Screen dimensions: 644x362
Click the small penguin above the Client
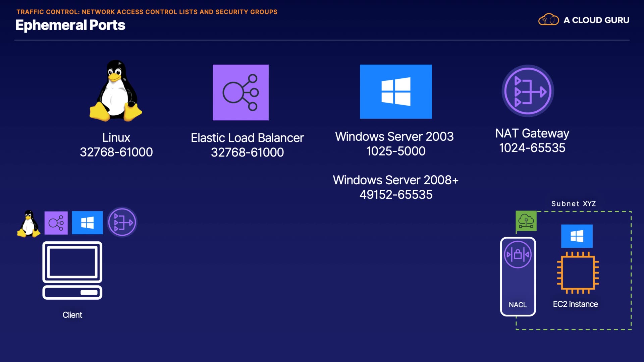pyautogui.click(x=29, y=224)
